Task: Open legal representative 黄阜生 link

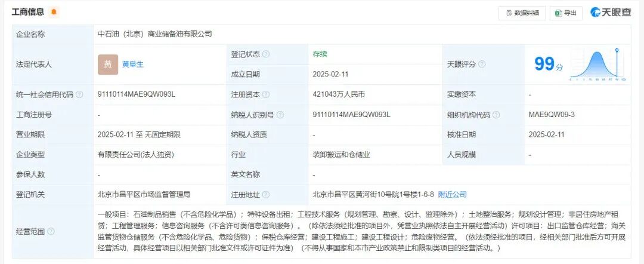Action: tap(133, 65)
